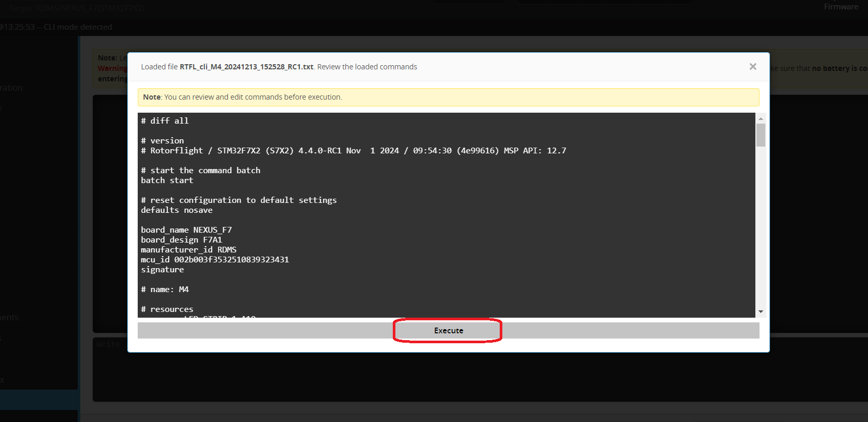Click the 'defaults nosave' command line
This screenshot has height=422, width=868.
pyautogui.click(x=176, y=210)
